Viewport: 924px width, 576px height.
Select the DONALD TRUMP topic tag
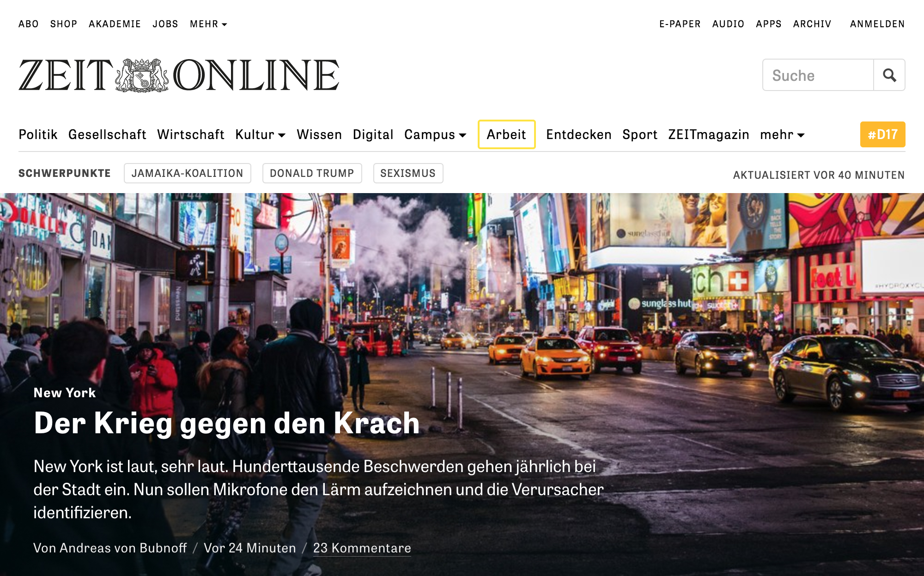(312, 173)
